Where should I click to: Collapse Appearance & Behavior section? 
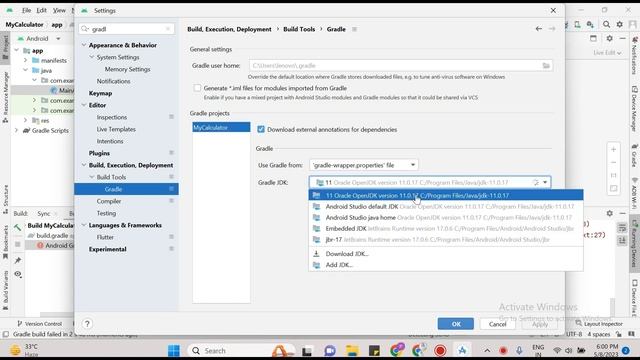84,45
